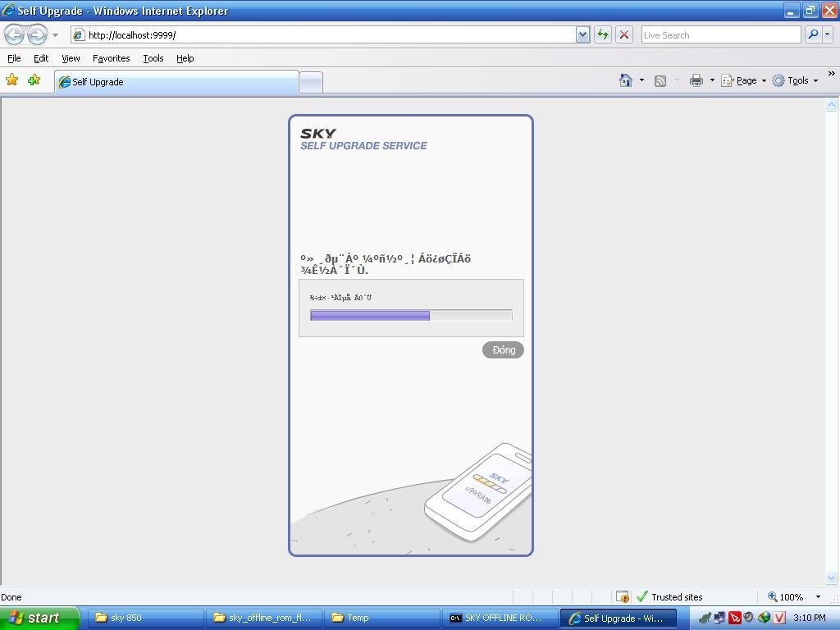Click the Self Upgrade taskbar button
840x630 pixels.
pos(619,619)
